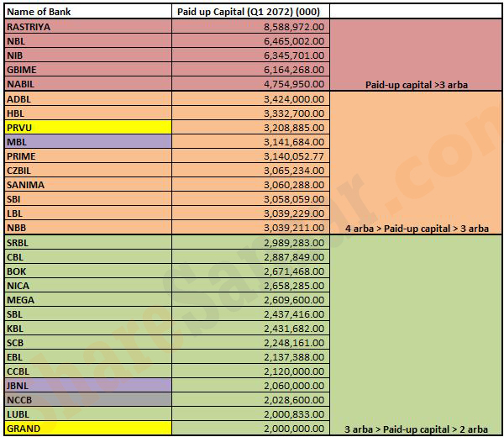
Task: Click '4 arba > Paid-up capital > 3 arba' label
Action: point(417,229)
